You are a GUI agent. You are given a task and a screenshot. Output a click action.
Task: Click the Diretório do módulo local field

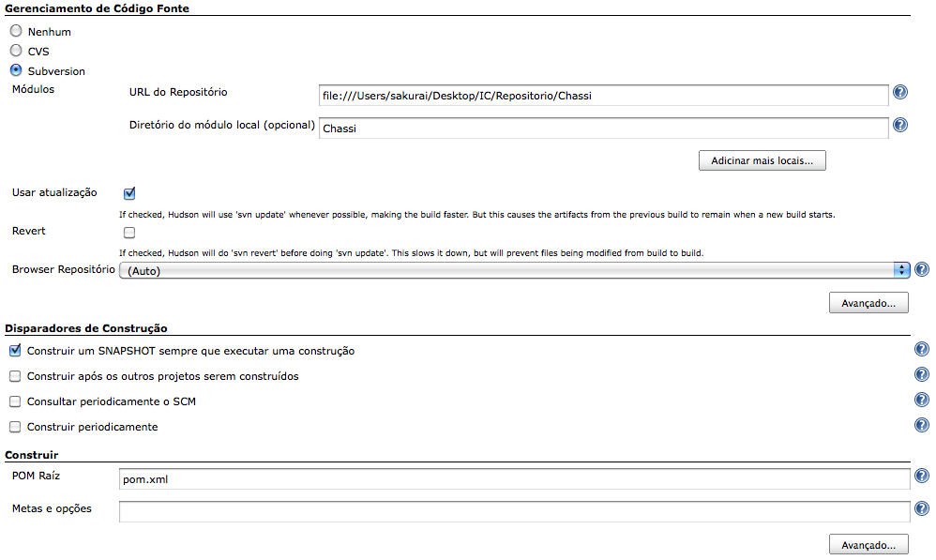(603, 129)
